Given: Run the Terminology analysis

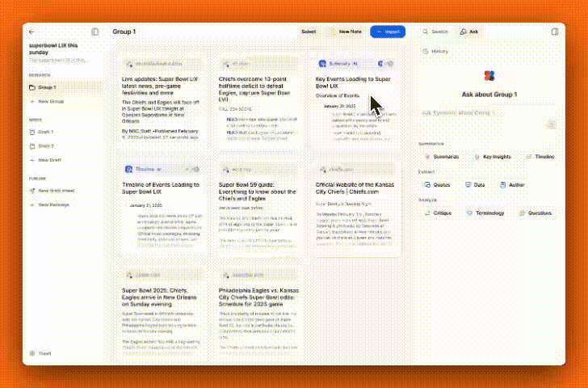Looking at the screenshot, I should [x=485, y=213].
